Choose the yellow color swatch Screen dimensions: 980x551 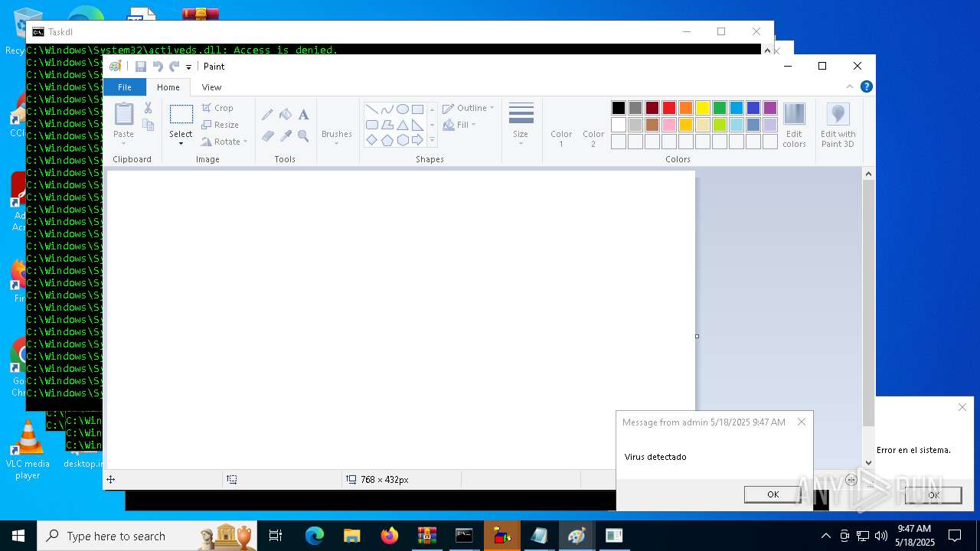pos(703,108)
